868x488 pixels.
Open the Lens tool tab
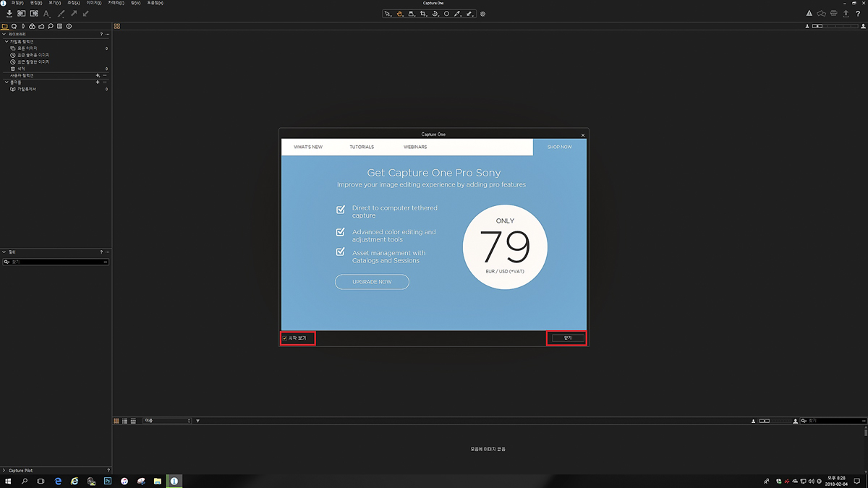coord(23,26)
